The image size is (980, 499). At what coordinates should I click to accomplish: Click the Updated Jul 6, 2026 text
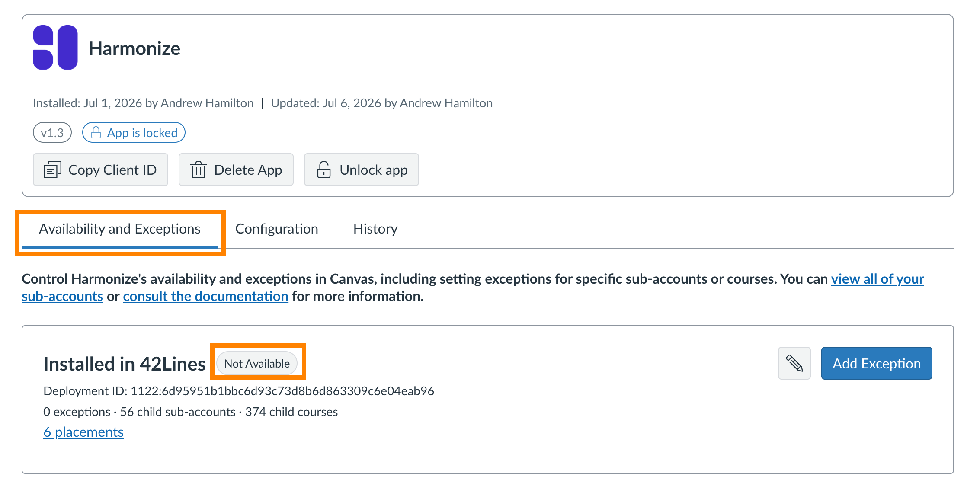click(x=382, y=103)
